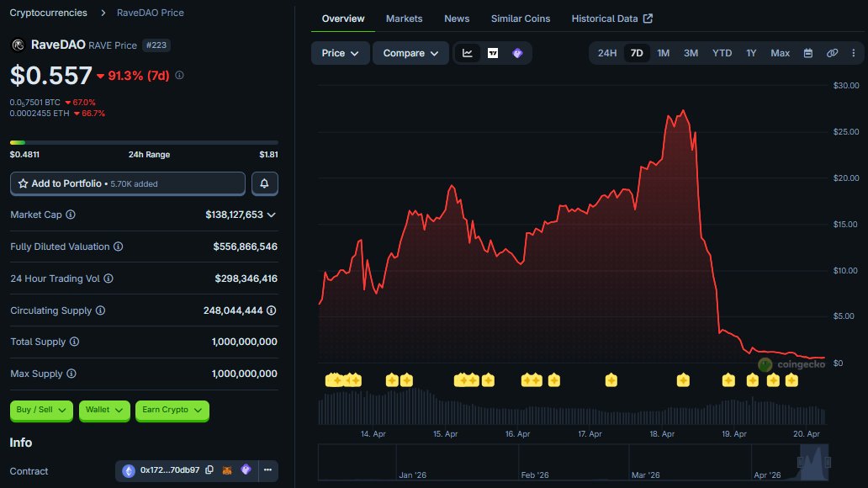868x488 pixels.
Task: Open the Price dropdown
Action: 340,52
